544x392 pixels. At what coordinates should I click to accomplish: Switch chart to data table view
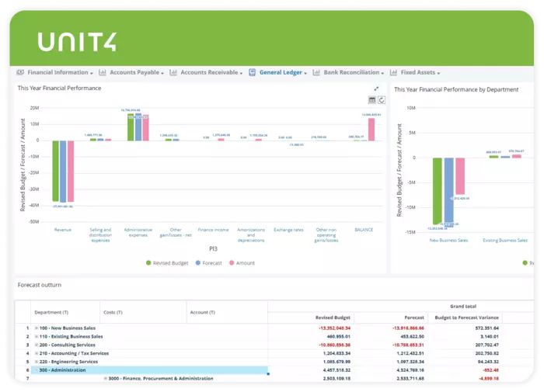(372, 100)
